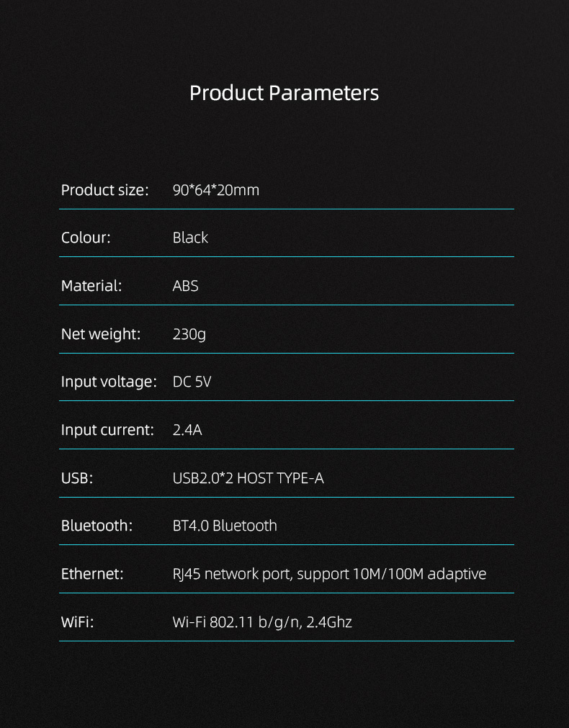This screenshot has height=728, width=569.
Task: Click the 2.4A current value
Action: click(187, 430)
